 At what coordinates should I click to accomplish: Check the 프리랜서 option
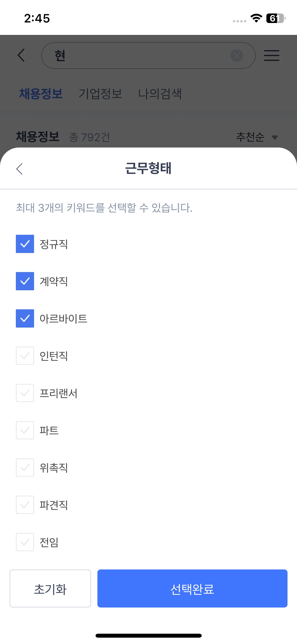pyautogui.click(x=25, y=393)
